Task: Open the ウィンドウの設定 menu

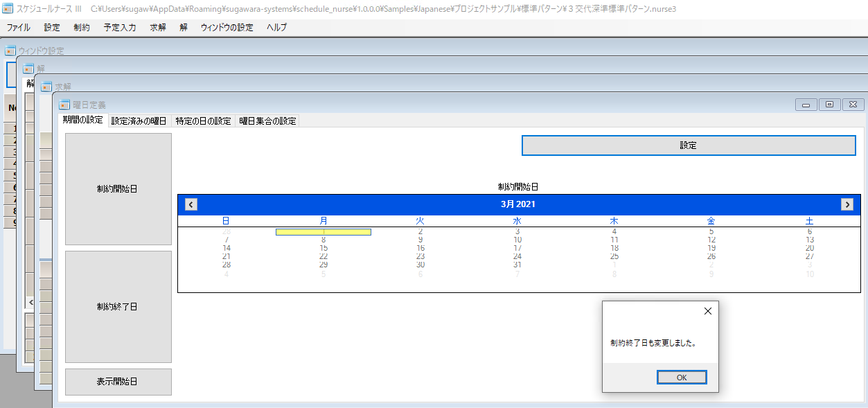Action: click(x=227, y=28)
